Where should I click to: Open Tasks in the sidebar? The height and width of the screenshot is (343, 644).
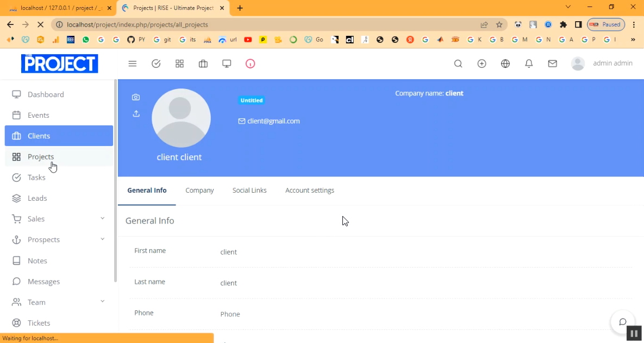(59, 177)
